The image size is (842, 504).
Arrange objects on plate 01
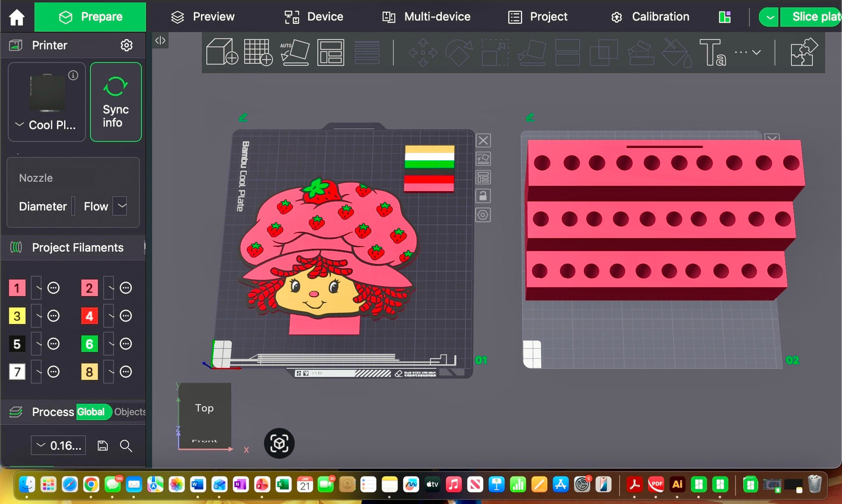tap(483, 177)
